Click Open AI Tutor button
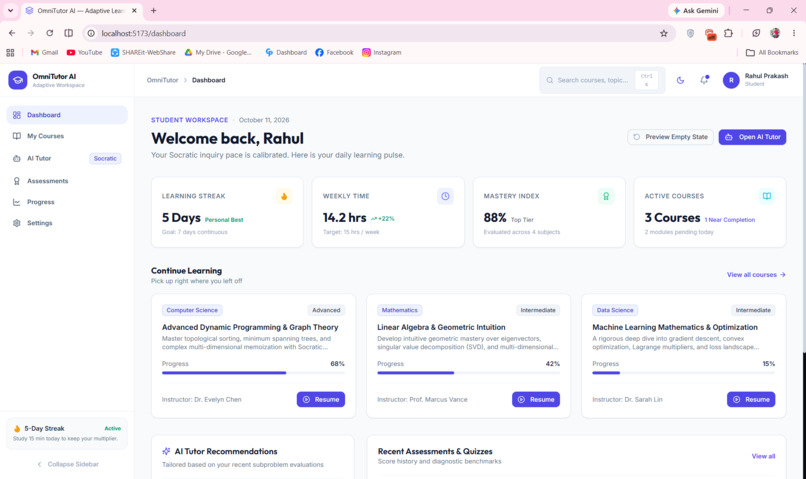This screenshot has height=479, width=806. (752, 137)
